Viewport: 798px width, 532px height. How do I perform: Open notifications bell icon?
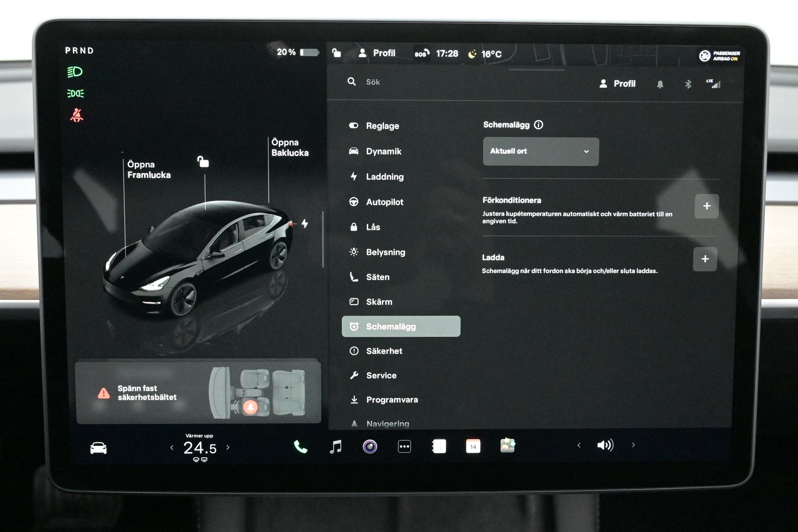(660, 84)
